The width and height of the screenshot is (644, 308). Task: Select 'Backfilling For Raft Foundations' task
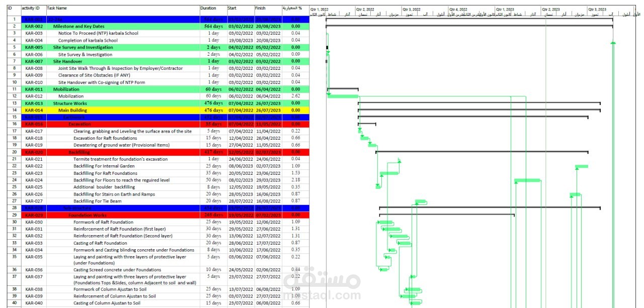point(105,173)
